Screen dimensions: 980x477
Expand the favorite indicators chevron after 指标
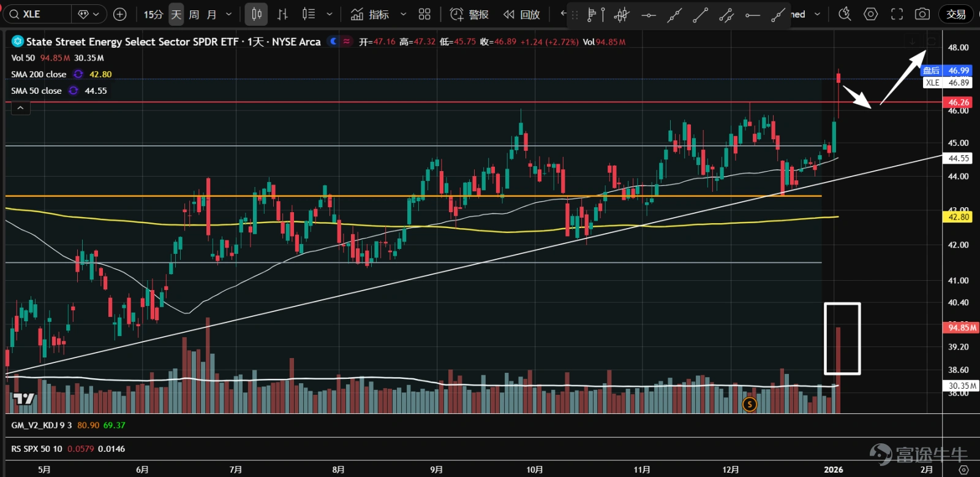403,14
